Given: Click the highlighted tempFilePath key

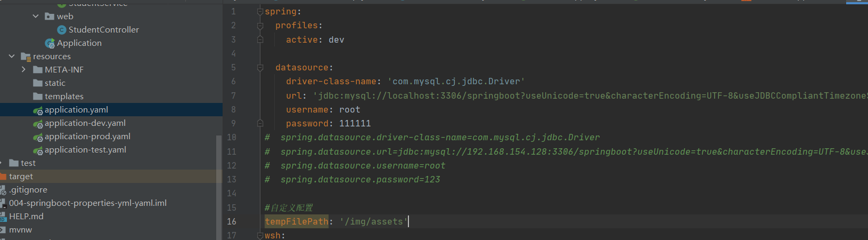Looking at the screenshot, I should click(297, 221).
